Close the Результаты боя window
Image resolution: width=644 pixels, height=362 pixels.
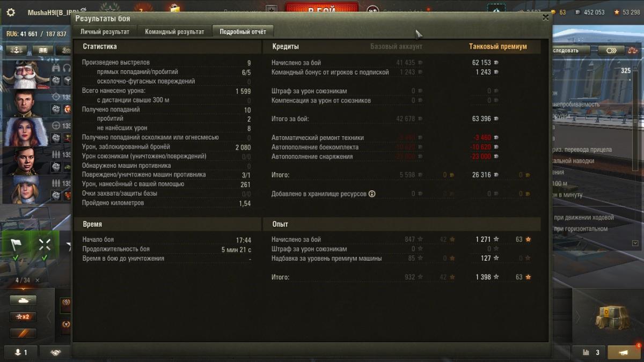pyautogui.click(x=545, y=17)
